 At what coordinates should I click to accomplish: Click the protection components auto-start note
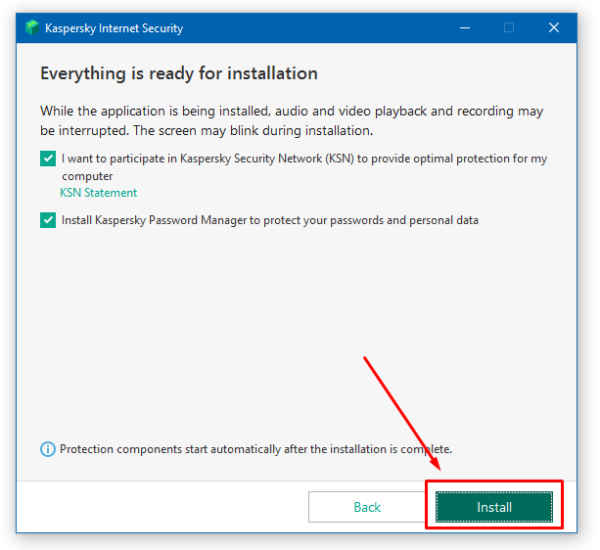pyautogui.click(x=255, y=450)
